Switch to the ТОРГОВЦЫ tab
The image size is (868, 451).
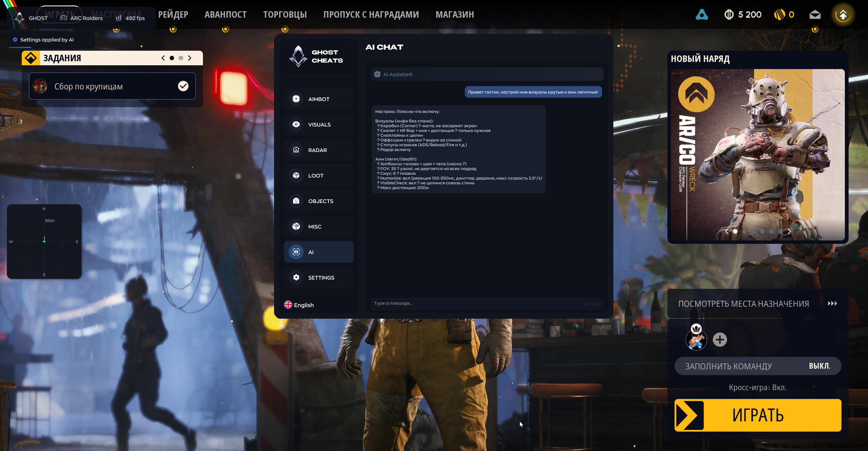[x=285, y=15]
